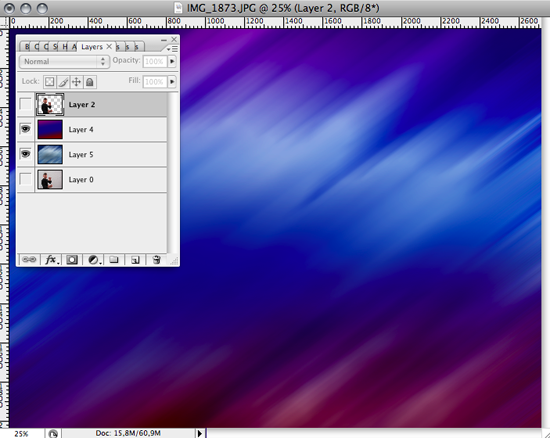Lock all with padlock icon
Viewport: 550px width, 438px height.
(90, 82)
